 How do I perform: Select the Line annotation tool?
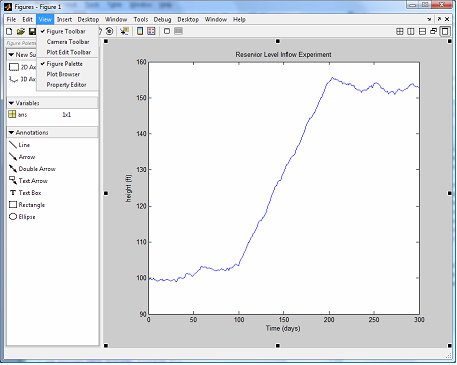tap(19, 145)
